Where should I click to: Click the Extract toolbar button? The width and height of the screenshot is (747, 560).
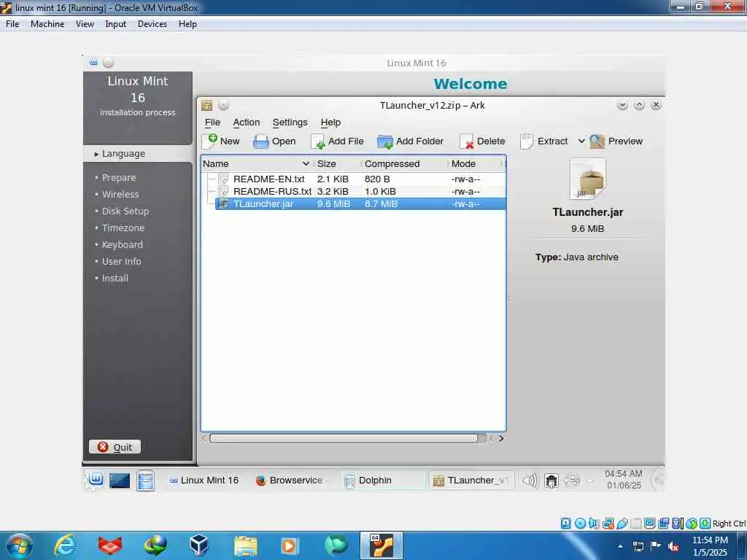tap(544, 141)
